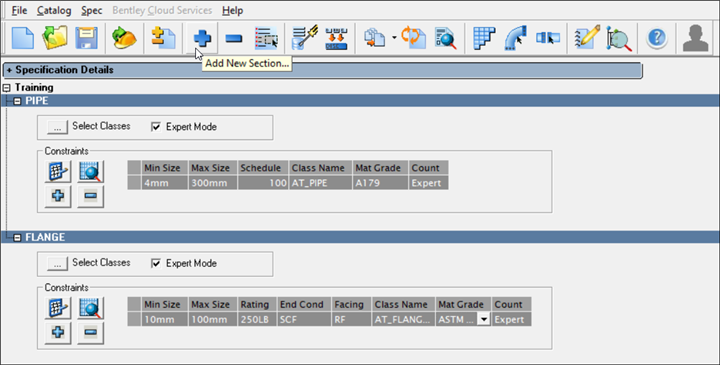
Task: Click FLANGE constraints grid edit icon
Action: pos(58,308)
